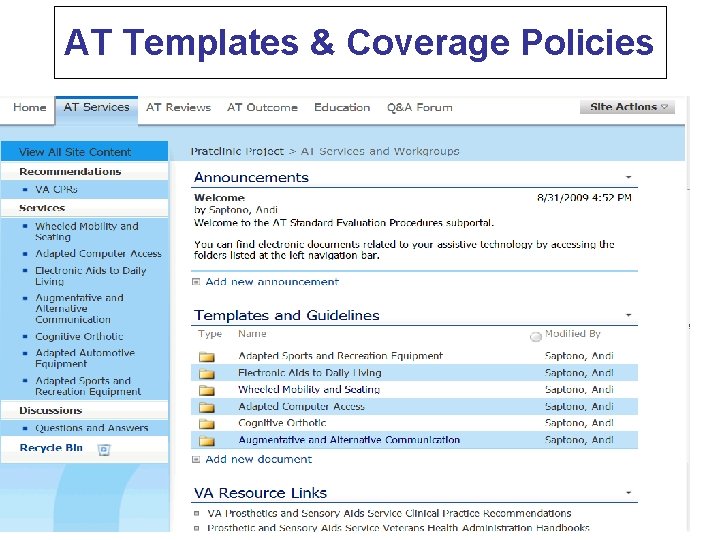The width and height of the screenshot is (720, 540).
Task: Open Electronic Aids to Daily Living folder name
Action: click(309, 373)
